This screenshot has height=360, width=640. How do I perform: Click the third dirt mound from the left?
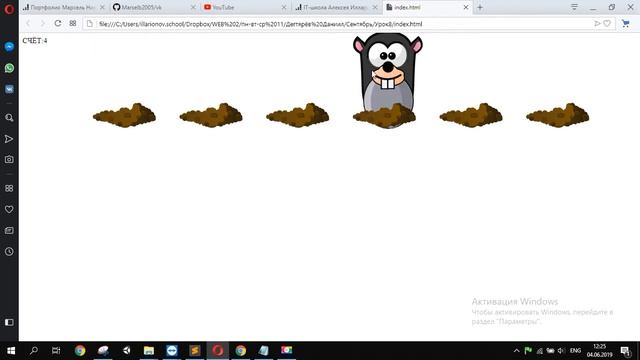pyautogui.click(x=298, y=115)
